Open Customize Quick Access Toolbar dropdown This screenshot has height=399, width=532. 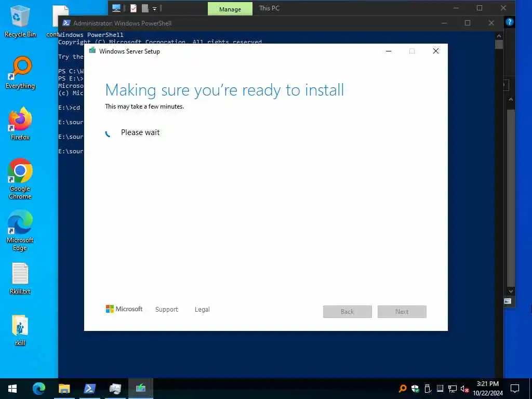pyautogui.click(x=154, y=8)
